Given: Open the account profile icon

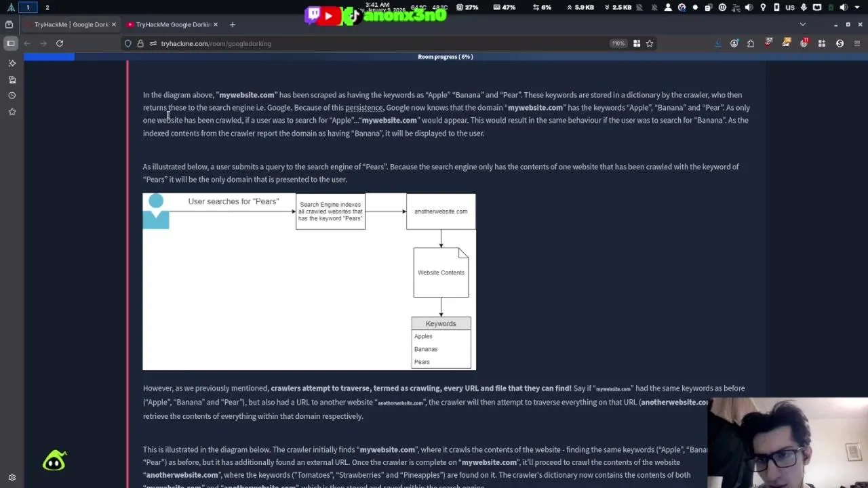Looking at the screenshot, I should click(x=734, y=43).
